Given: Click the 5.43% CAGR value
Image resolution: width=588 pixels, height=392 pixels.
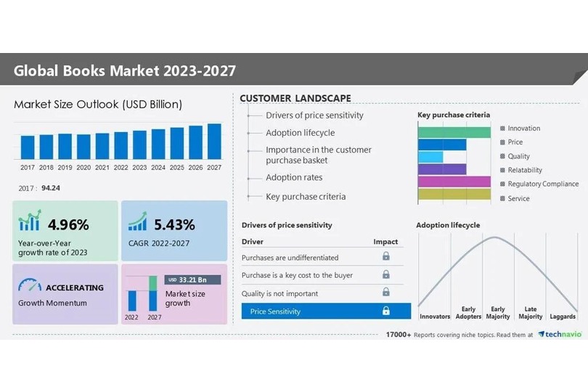Looking at the screenshot, I should click(x=174, y=225).
